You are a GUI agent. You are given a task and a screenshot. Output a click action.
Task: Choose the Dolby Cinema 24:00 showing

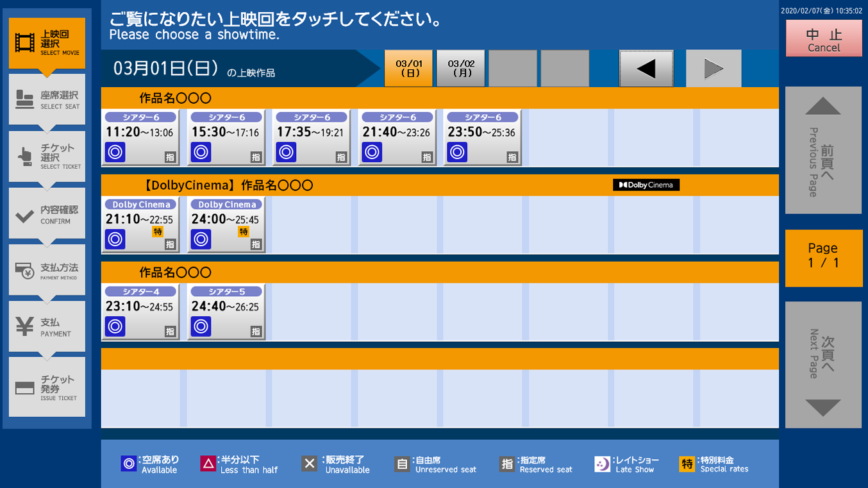226,224
